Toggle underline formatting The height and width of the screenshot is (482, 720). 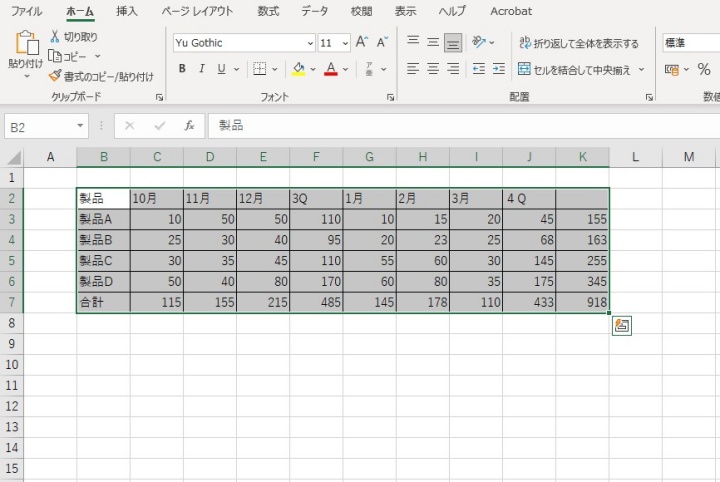[x=221, y=69]
